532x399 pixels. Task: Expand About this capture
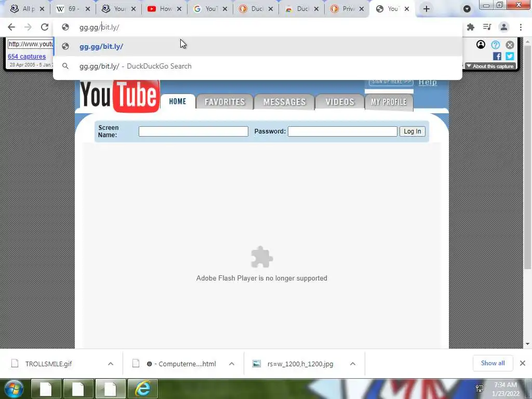[x=490, y=66]
